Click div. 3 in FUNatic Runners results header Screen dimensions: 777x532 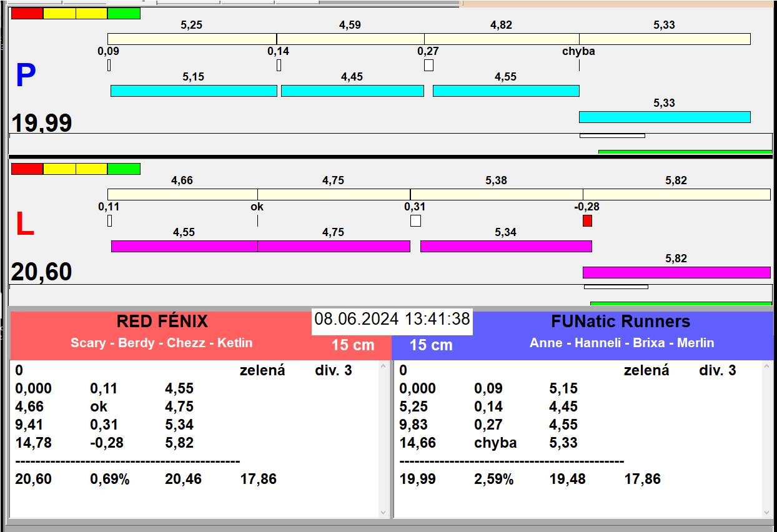[718, 371]
